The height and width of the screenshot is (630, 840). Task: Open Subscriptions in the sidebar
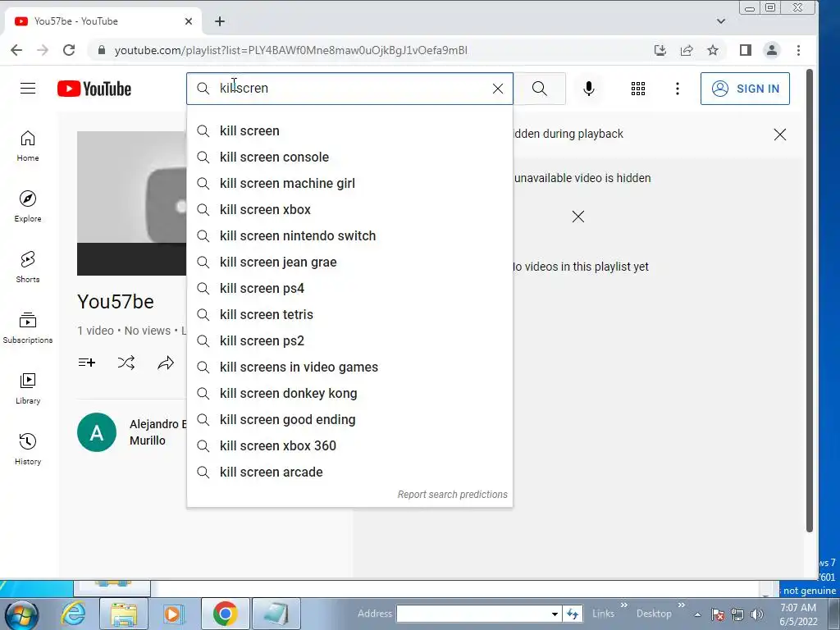point(28,328)
